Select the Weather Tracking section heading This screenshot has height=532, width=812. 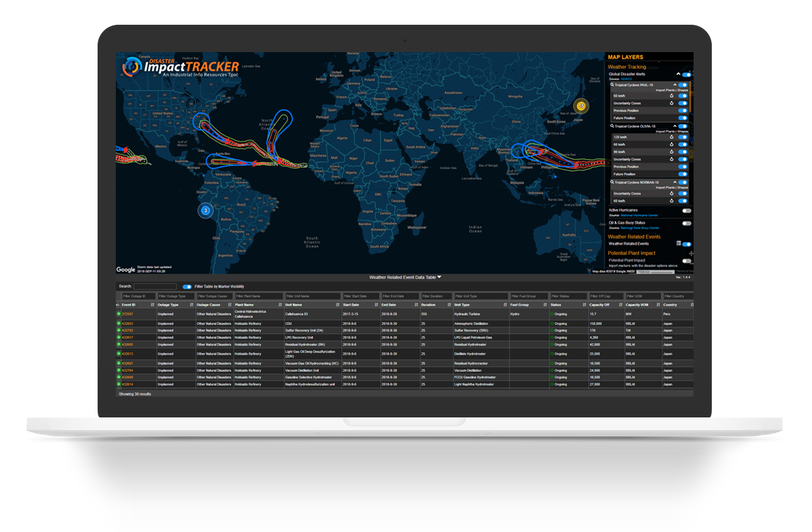pyautogui.click(x=627, y=66)
